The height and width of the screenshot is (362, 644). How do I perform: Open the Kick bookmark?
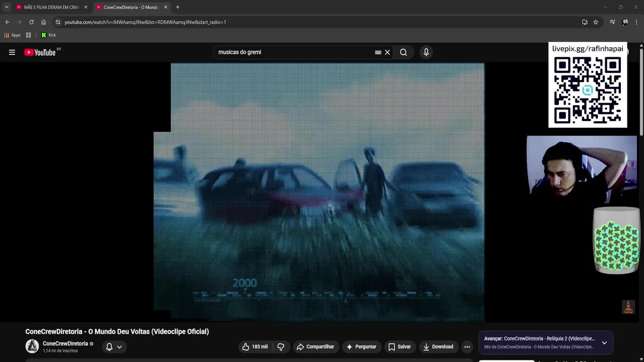click(x=49, y=35)
